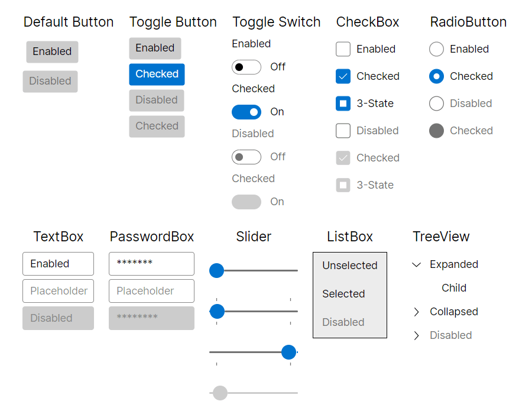This screenshot has width=532, height=414.
Task: Check the 'Enabled' checkbox
Action: 343,49
